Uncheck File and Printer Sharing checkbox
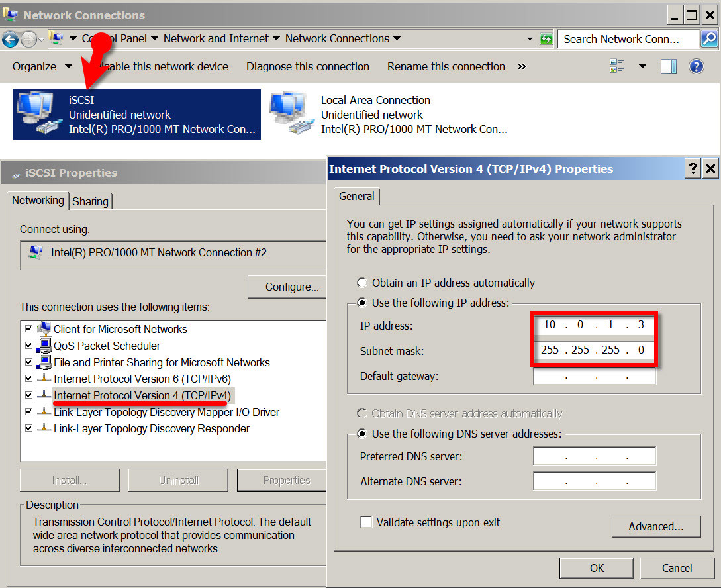 click(x=28, y=362)
